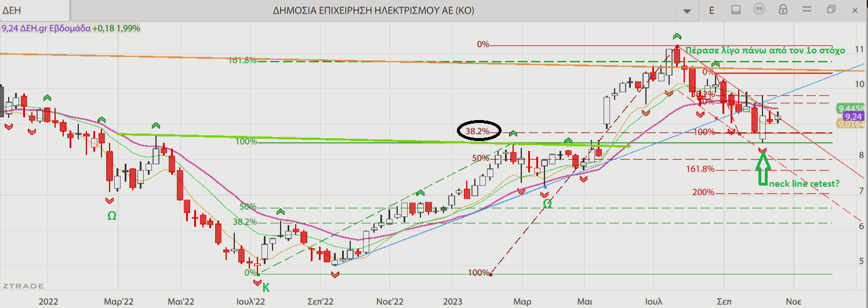Click the Σεπ'22 date on time axis
Image resolution: width=868 pixels, height=308 pixels.
coord(320,302)
